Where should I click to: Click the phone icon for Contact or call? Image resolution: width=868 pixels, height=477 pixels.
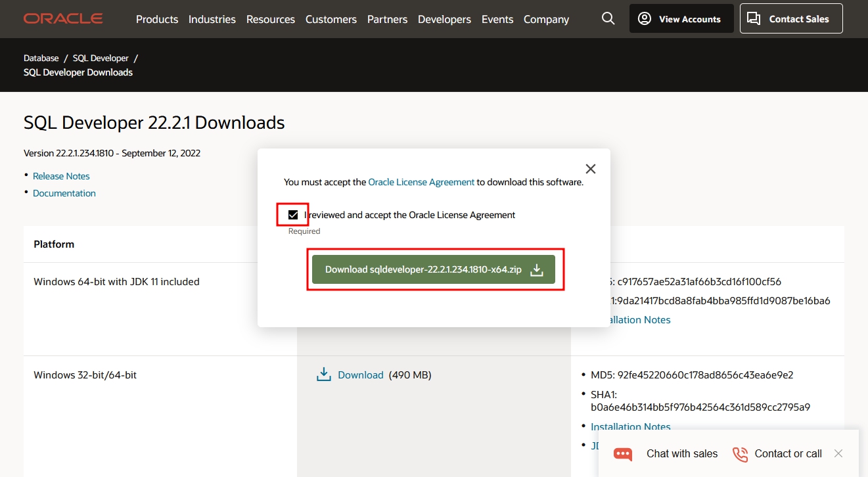click(x=741, y=454)
